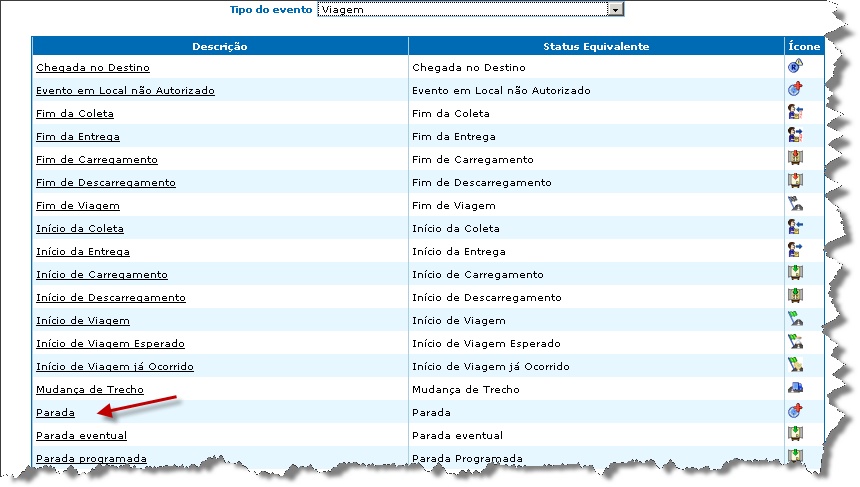
Task: Click Status Equivalente text 'Fim da Entrega'
Action: pos(454,137)
